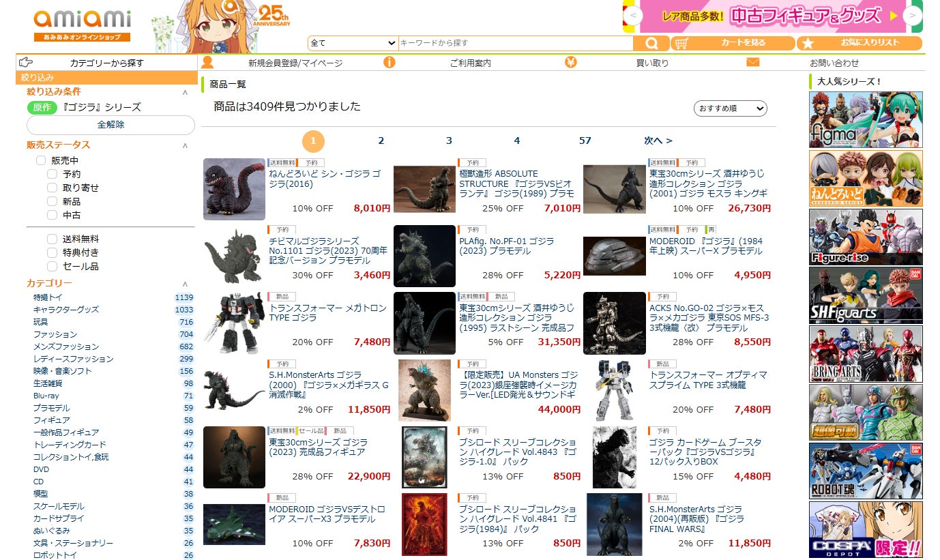
Task: Open the cart via cart icon
Action: click(x=682, y=43)
